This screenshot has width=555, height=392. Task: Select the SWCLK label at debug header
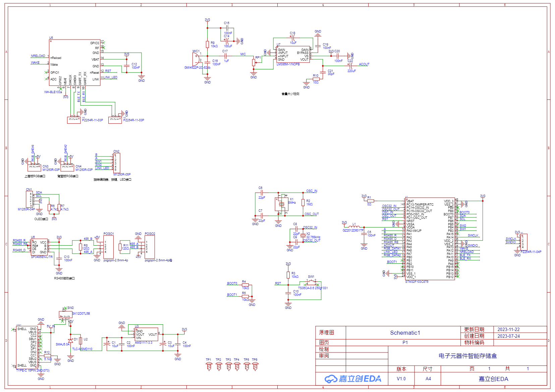pyautogui.click(x=511, y=239)
